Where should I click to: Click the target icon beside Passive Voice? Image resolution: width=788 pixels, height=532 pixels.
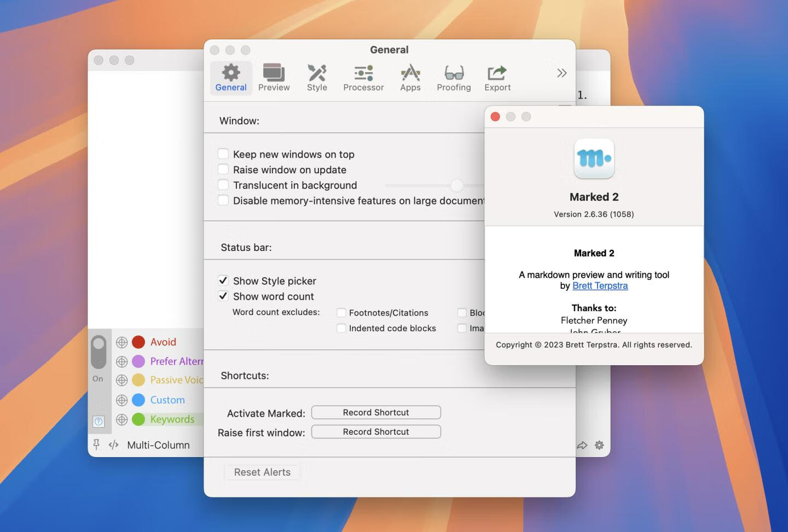pyautogui.click(x=121, y=380)
